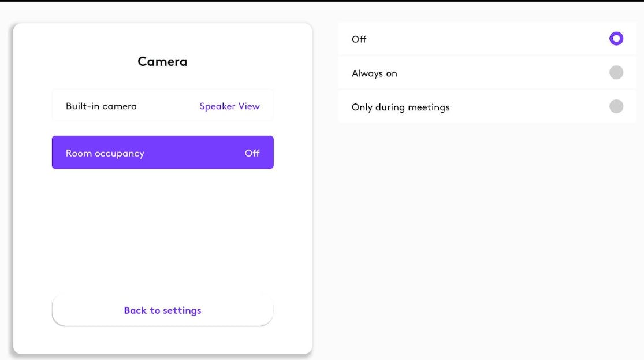Choose the Only during meetings option row
The height and width of the screenshot is (360, 644).
486,106
